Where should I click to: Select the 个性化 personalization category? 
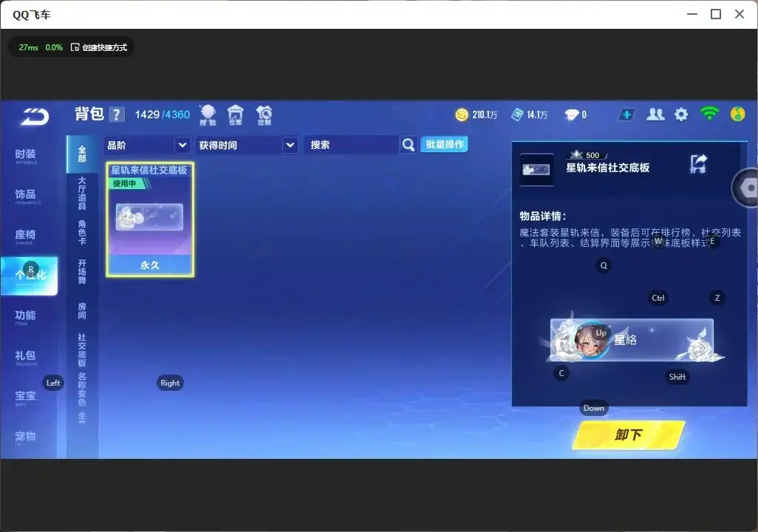pyautogui.click(x=30, y=276)
